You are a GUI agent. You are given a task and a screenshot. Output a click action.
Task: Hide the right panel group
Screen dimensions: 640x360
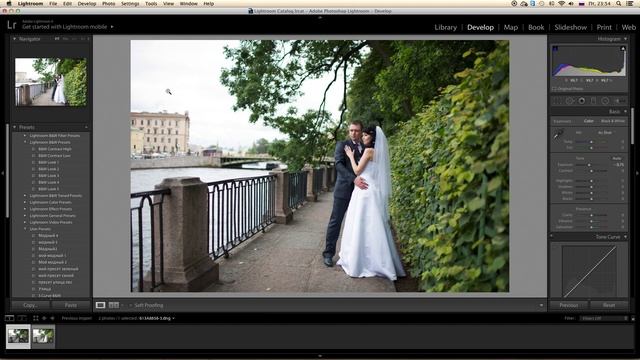(637, 173)
